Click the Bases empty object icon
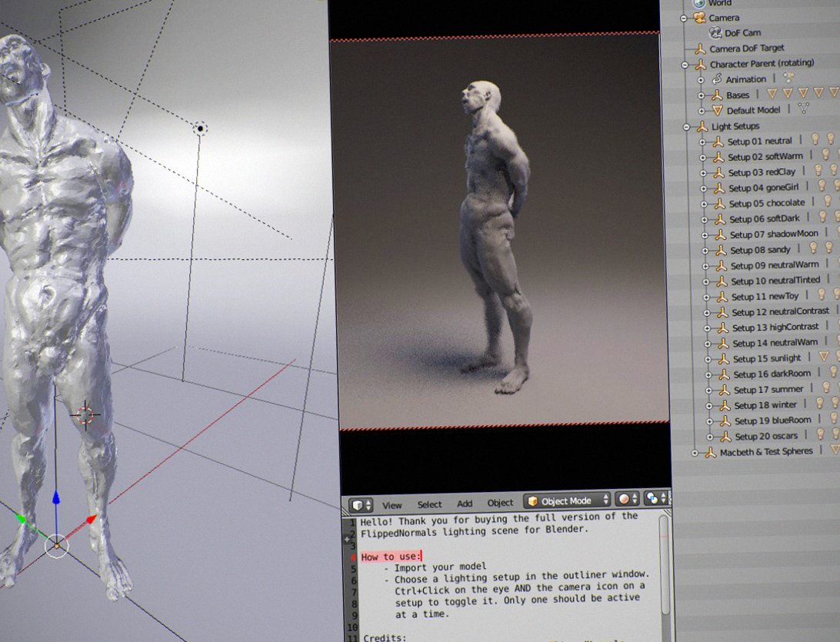 [x=717, y=95]
